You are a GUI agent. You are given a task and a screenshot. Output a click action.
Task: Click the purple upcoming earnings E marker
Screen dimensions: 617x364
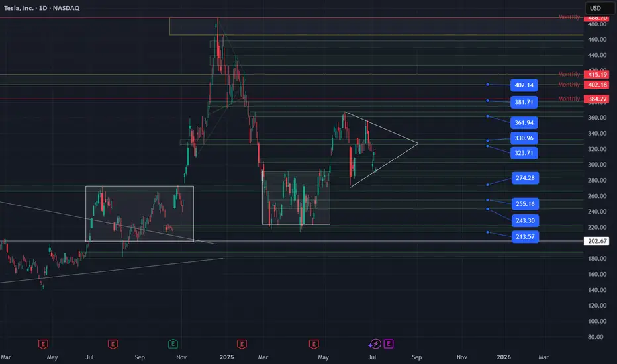click(x=389, y=344)
